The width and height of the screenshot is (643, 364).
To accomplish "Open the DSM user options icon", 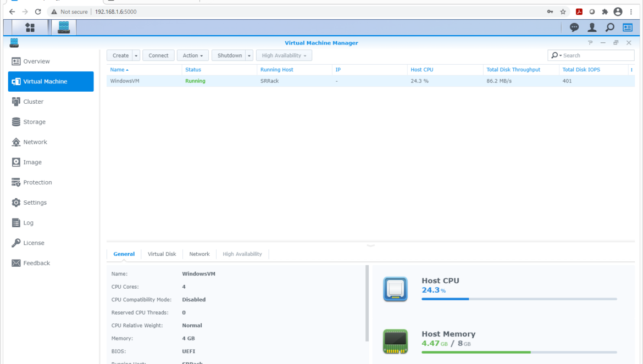I will [x=592, y=27].
